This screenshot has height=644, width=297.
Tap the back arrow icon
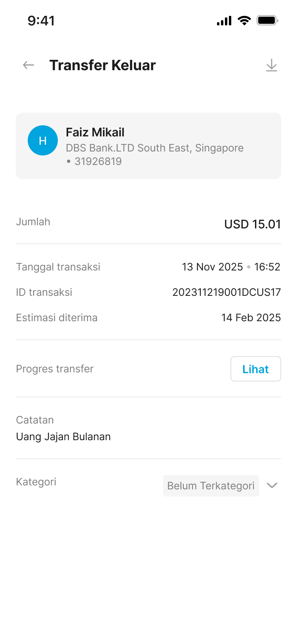tap(29, 65)
